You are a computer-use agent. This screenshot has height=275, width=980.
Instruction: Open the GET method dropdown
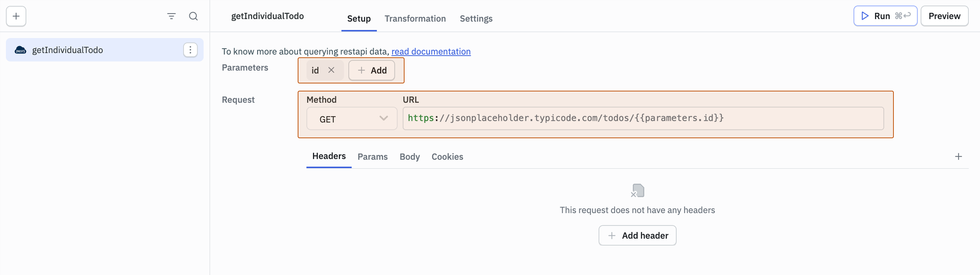tap(352, 119)
